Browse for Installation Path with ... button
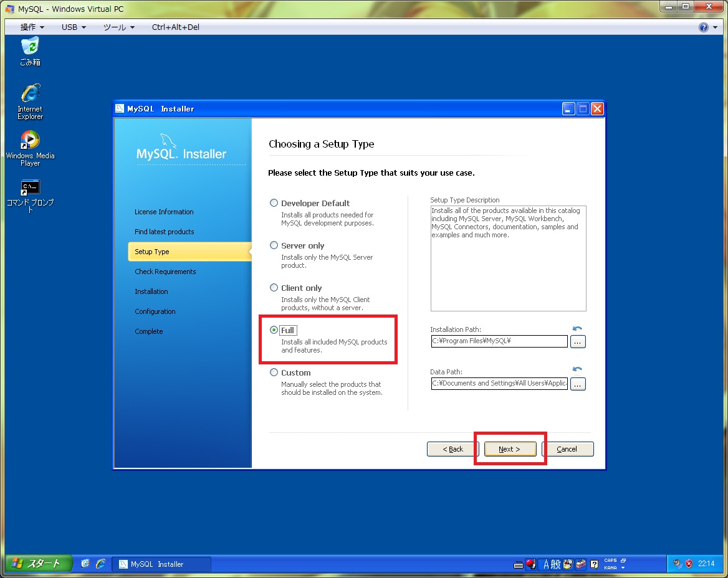 pyautogui.click(x=578, y=342)
